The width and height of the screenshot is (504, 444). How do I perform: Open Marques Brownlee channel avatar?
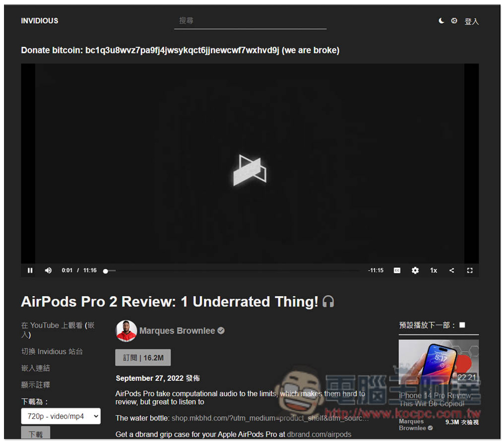pos(126,331)
